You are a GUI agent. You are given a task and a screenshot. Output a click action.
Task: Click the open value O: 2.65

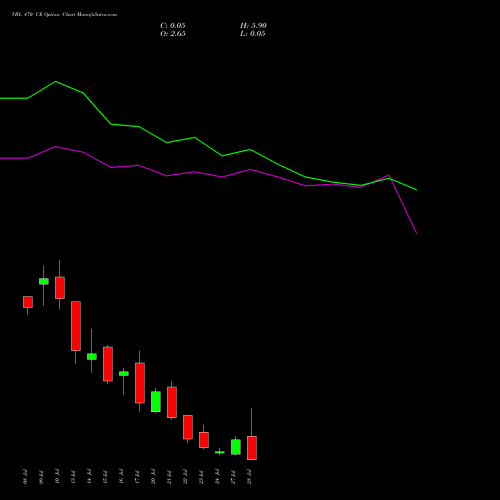pos(173,34)
